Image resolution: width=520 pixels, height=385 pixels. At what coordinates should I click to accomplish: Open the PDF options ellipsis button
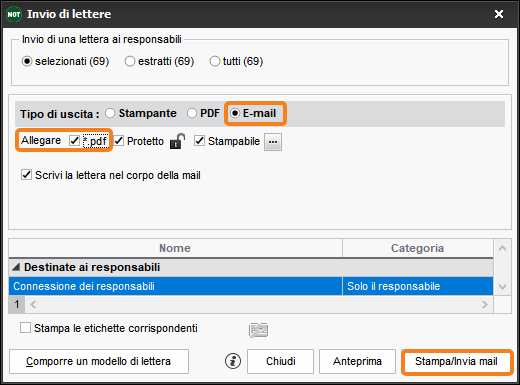coord(273,142)
